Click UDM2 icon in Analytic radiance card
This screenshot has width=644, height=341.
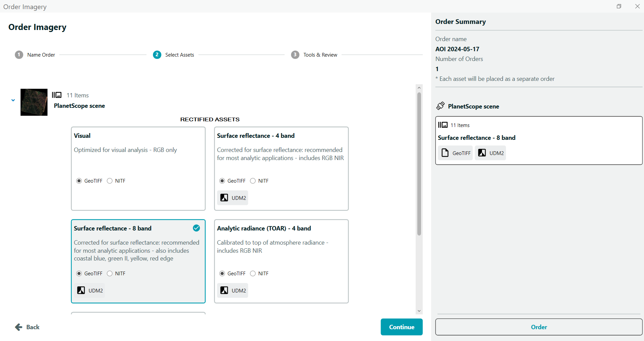[224, 290]
